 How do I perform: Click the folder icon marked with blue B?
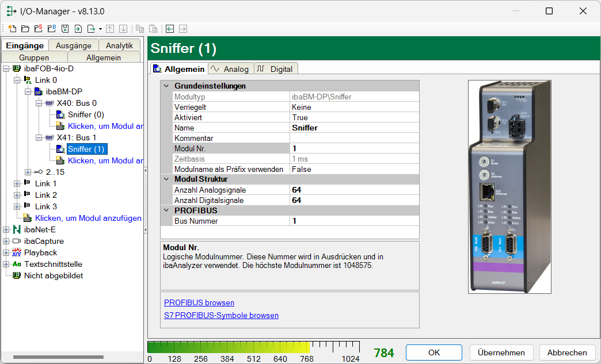coord(52,29)
